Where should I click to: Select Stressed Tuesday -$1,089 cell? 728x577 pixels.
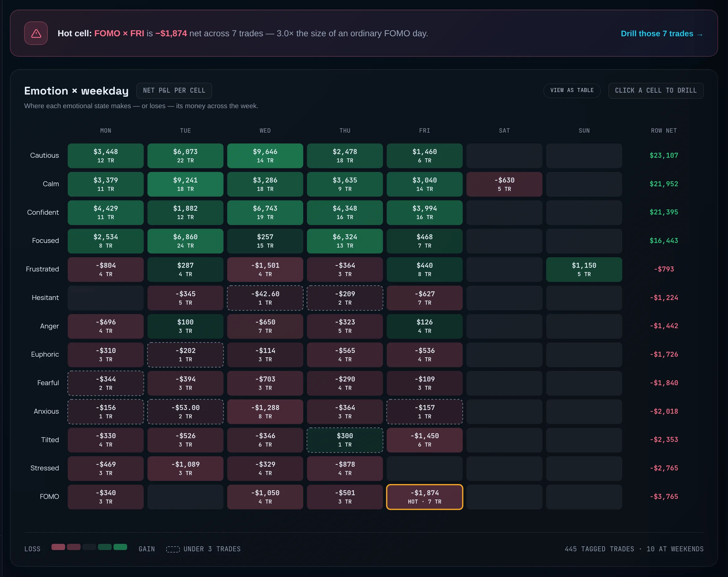pyautogui.click(x=185, y=468)
